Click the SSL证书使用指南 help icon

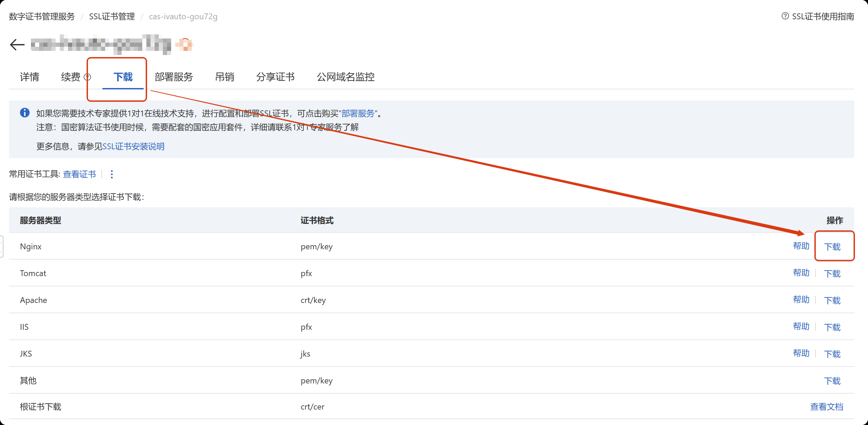785,16
